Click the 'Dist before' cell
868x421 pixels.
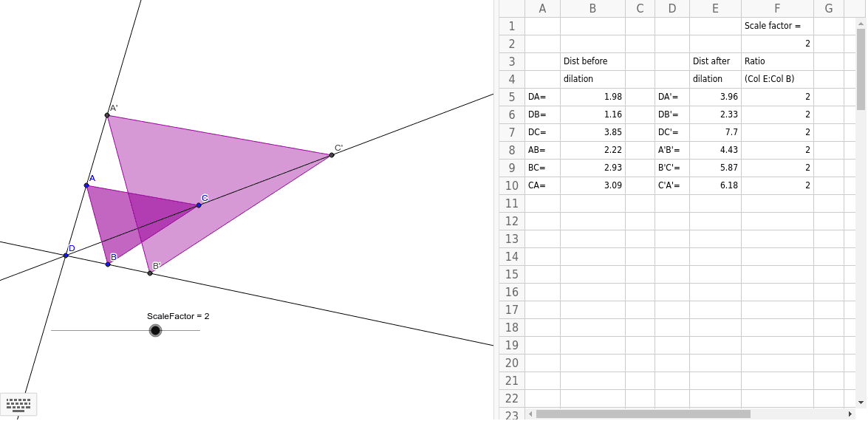pos(592,61)
